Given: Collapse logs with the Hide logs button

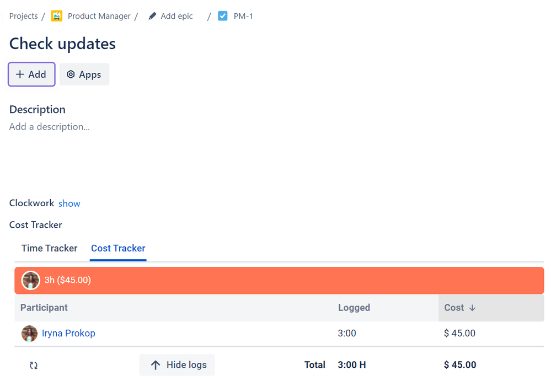Looking at the screenshot, I should [x=177, y=365].
